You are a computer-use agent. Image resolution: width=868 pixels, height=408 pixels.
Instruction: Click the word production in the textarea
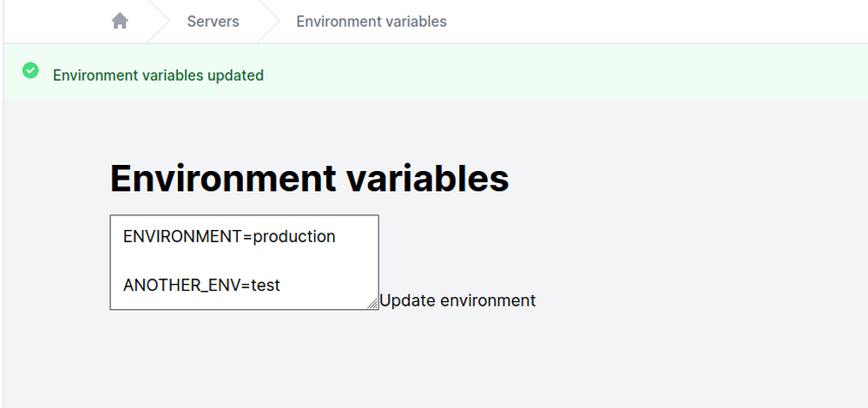pyautogui.click(x=294, y=236)
